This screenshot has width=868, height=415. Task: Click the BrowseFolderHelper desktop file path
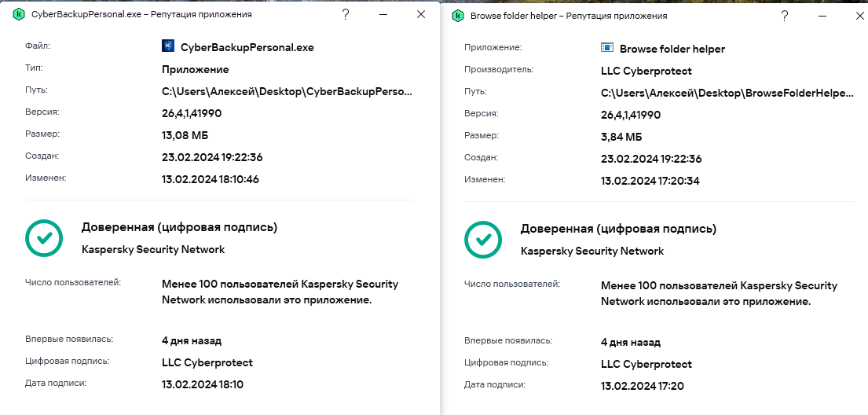[x=727, y=93]
